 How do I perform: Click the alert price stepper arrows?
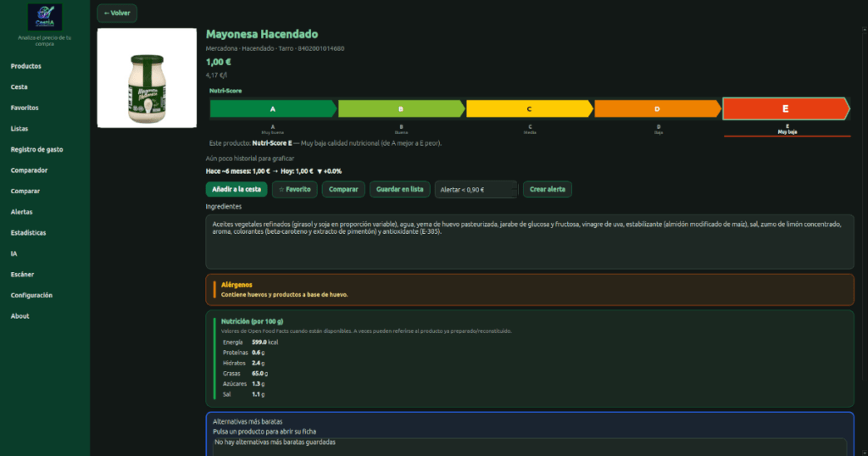pos(515,189)
